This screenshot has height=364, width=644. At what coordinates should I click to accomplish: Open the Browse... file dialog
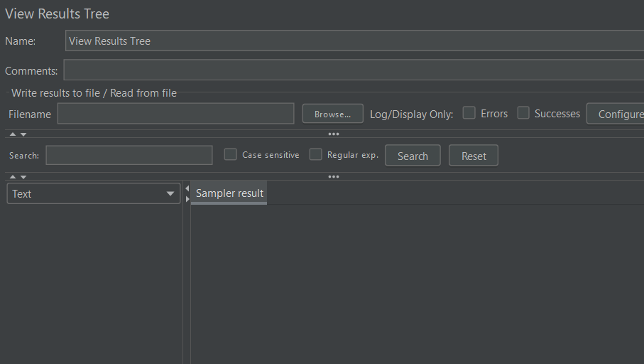click(333, 114)
